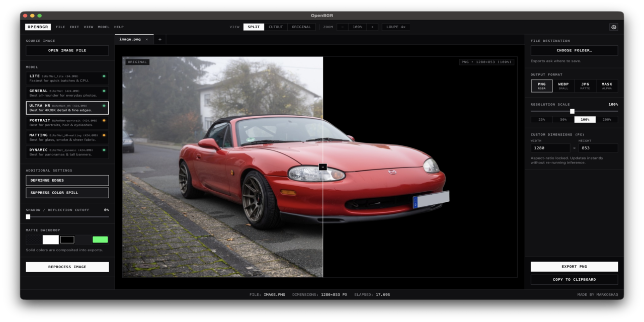Click the Resolution Scale slider thumb
644x322 pixels.
coord(572,111)
